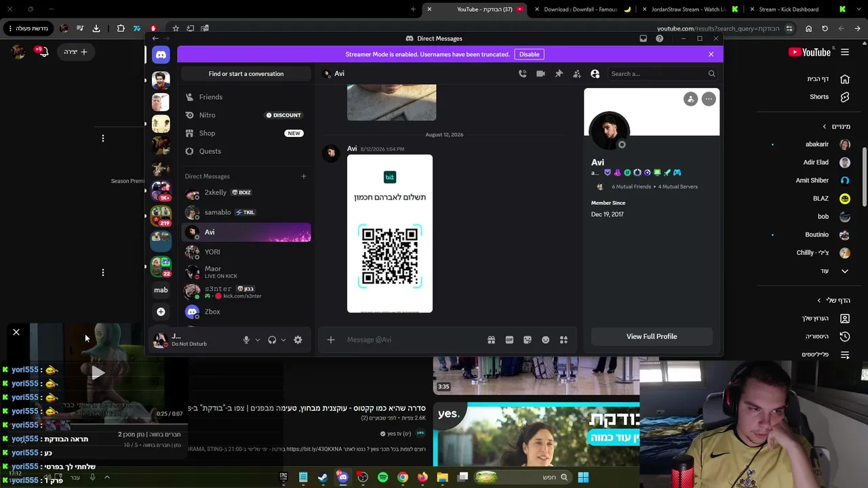
Task: Open the samablo conversation
Action: pyautogui.click(x=246, y=212)
